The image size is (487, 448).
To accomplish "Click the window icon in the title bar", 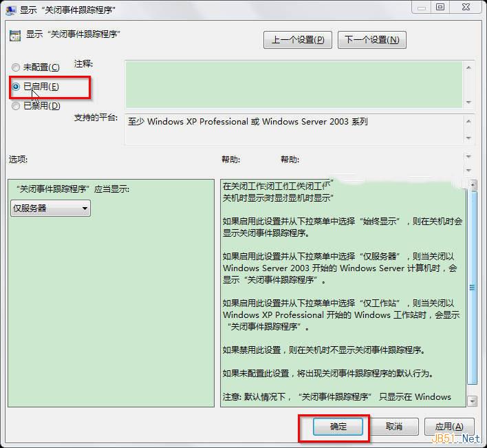I will pyautogui.click(x=12, y=10).
